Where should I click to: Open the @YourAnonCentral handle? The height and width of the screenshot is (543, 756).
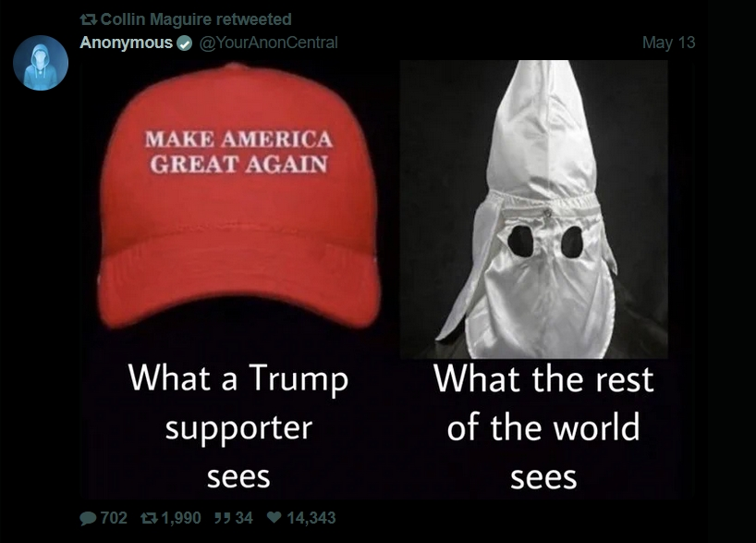coord(268,43)
